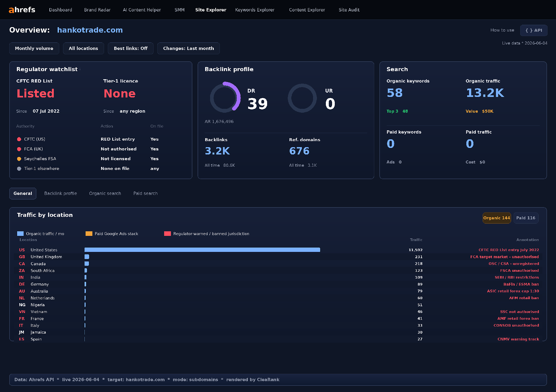The height and width of the screenshot is (392, 556).
Task: Open Content Explorer
Action: tap(307, 10)
